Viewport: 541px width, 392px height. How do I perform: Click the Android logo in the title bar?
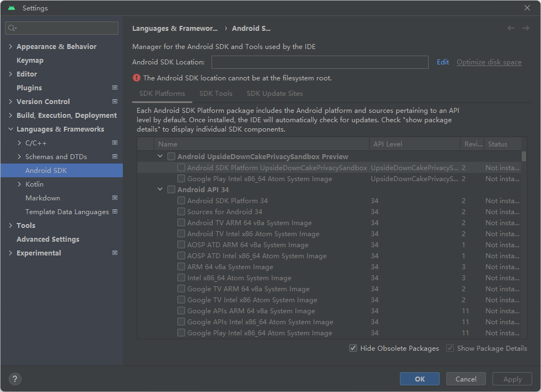[12, 8]
